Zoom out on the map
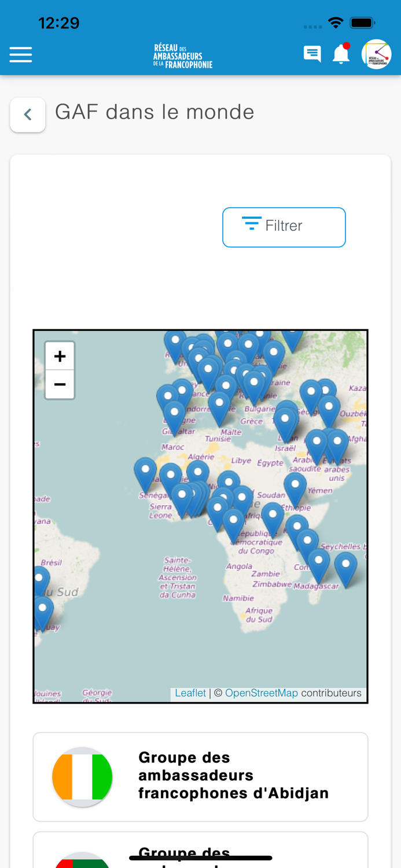 pyautogui.click(x=60, y=384)
